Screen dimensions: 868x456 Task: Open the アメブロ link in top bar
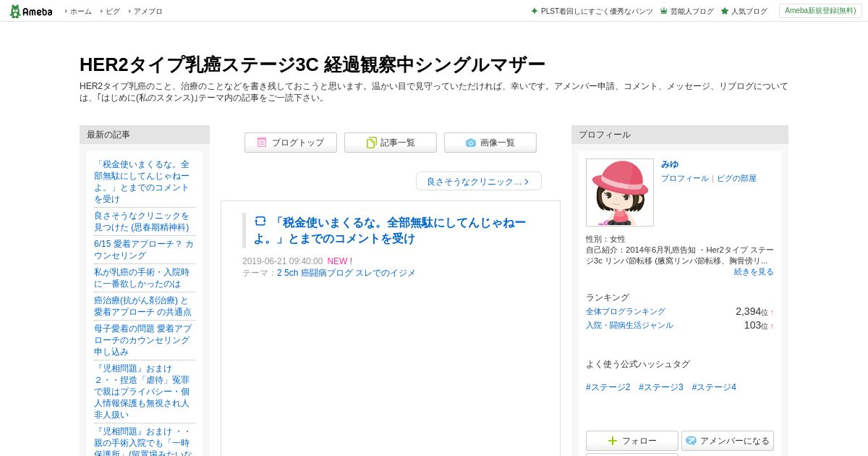148,11
